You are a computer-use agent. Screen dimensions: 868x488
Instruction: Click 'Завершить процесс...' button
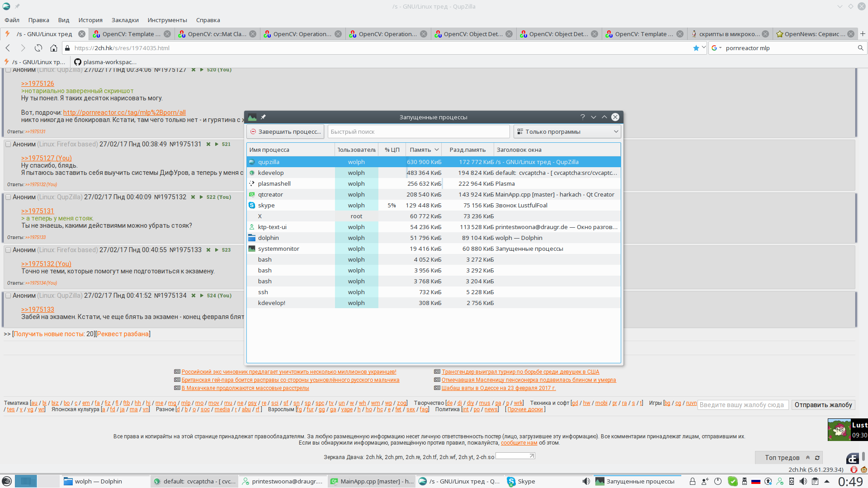coord(285,131)
